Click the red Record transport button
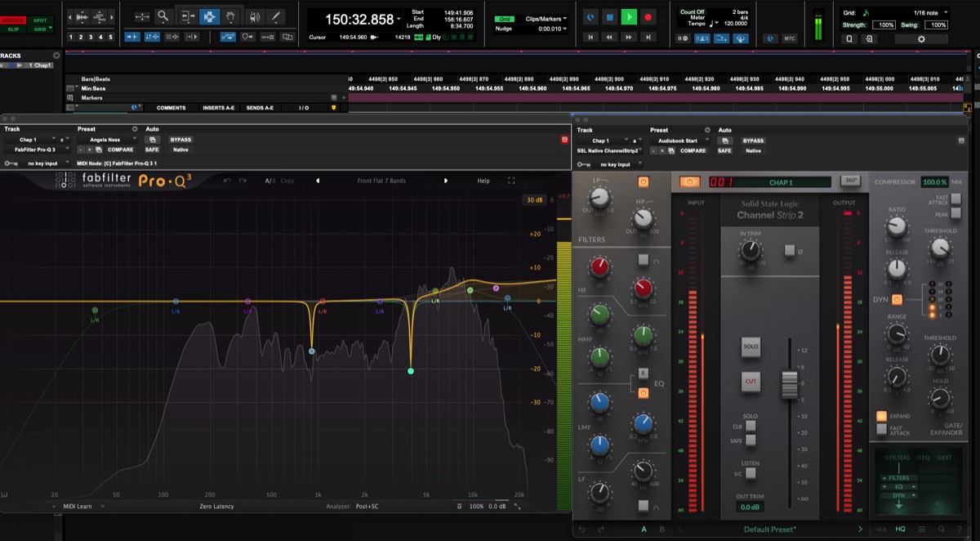Image resolution: width=980 pixels, height=541 pixels. point(648,16)
